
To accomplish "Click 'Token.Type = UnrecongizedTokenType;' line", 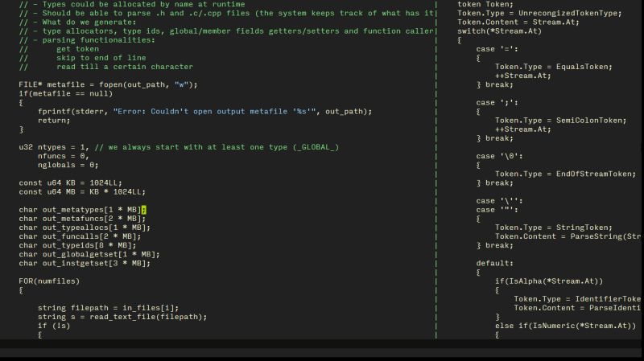I will click(539, 13).
